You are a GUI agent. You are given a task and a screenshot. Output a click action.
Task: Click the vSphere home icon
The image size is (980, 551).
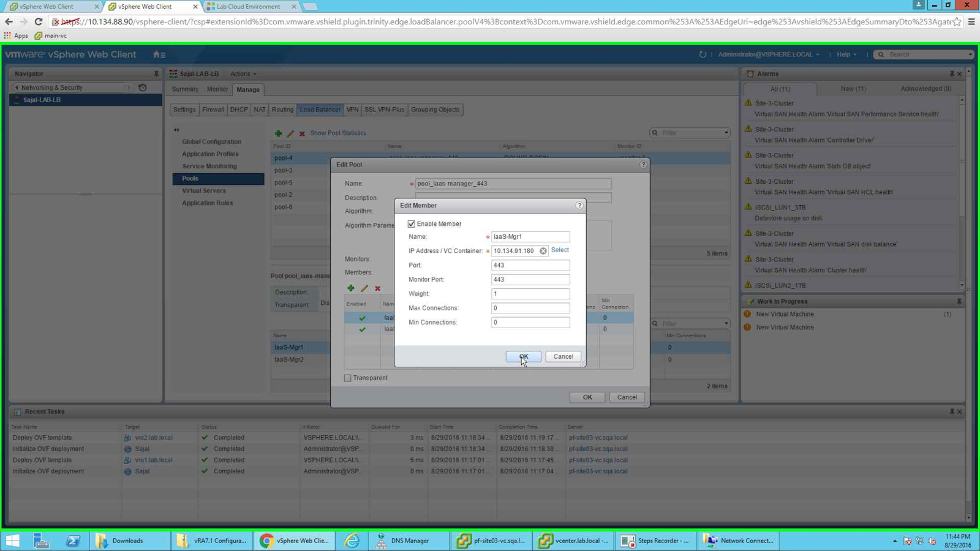(157, 54)
